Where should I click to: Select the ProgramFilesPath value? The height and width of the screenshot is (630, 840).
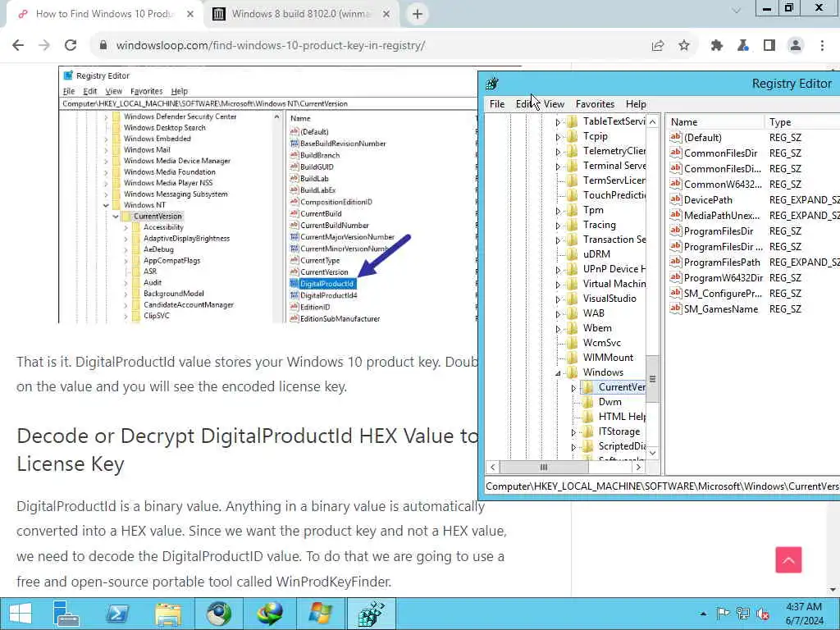pyautogui.click(x=722, y=262)
